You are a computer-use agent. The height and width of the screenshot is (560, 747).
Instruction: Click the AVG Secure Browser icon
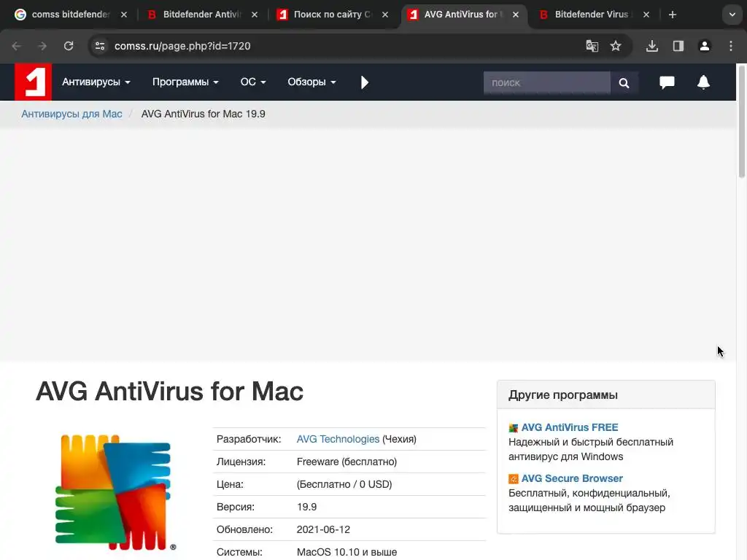point(513,478)
